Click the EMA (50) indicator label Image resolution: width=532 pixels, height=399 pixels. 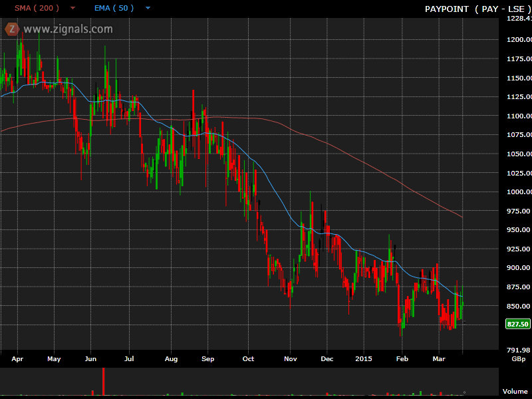[x=114, y=8]
